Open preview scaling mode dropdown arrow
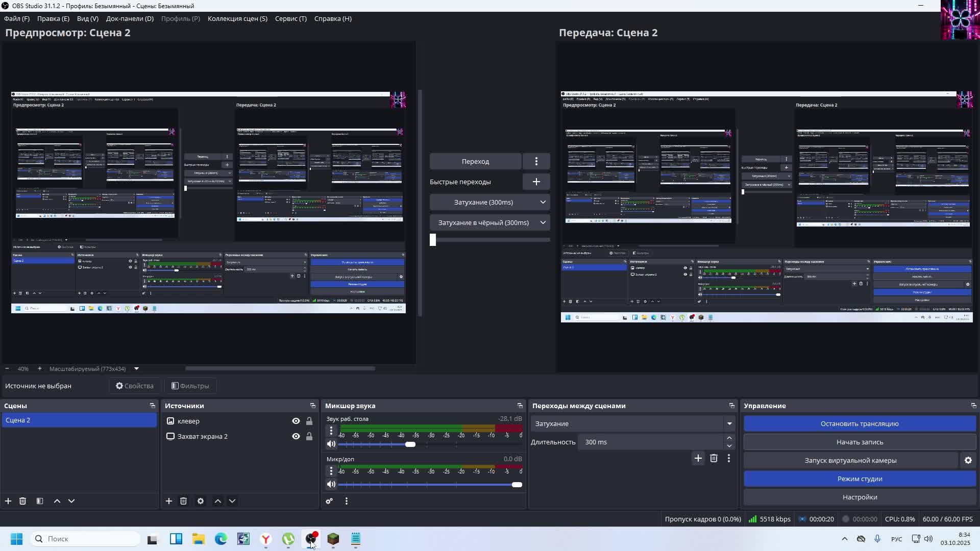 pos(136,368)
